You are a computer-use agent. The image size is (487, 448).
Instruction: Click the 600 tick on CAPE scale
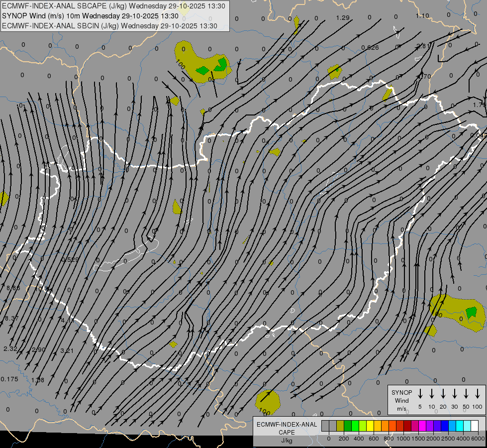coord(374,439)
